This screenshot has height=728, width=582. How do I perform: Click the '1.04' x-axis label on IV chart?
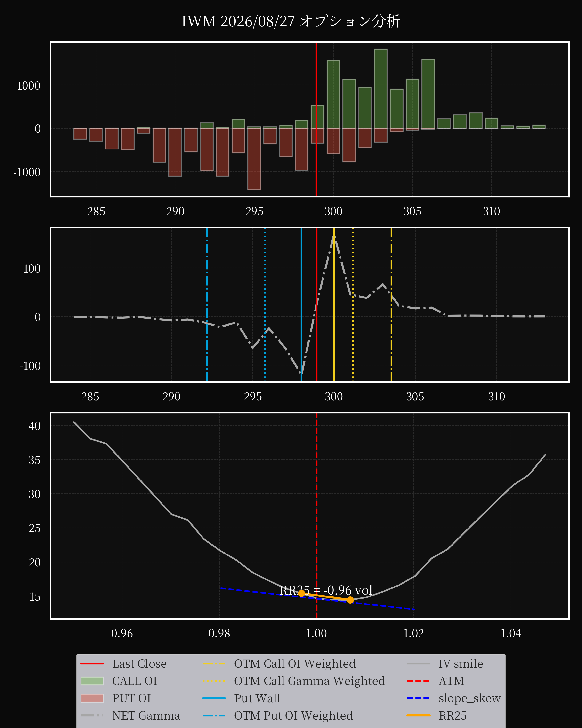click(x=511, y=633)
